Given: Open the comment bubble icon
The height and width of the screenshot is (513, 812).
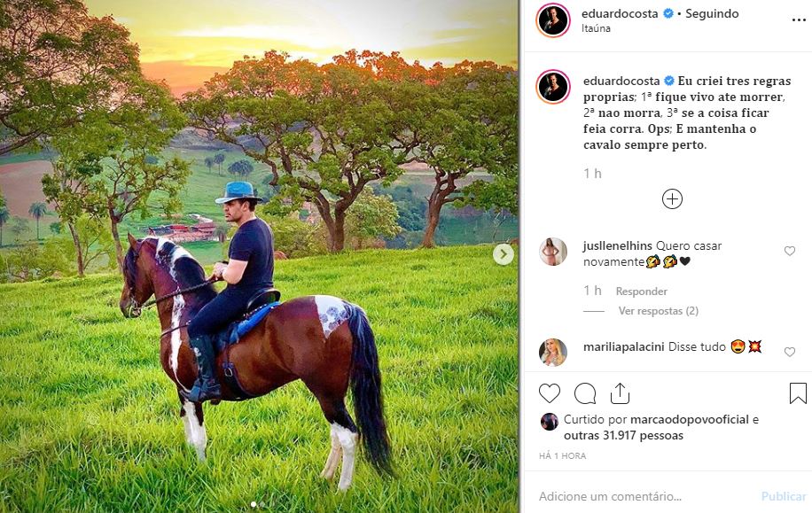Looking at the screenshot, I should tap(585, 394).
